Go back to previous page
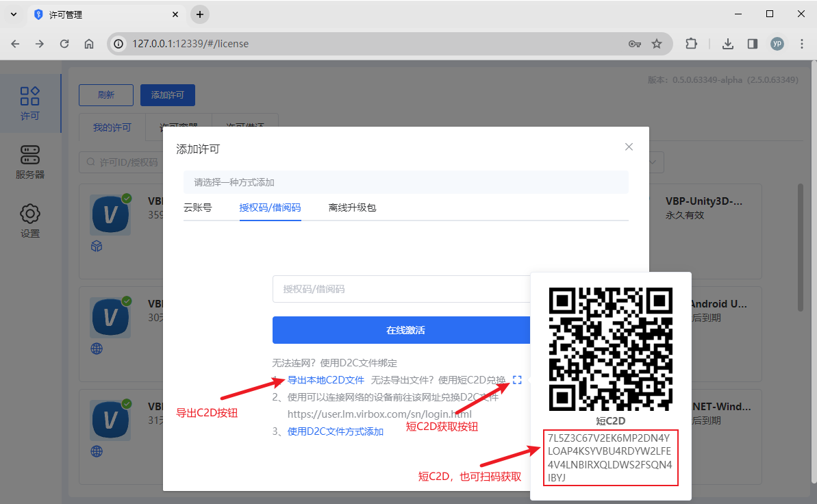This screenshot has height=504, width=817. [15, 44]
